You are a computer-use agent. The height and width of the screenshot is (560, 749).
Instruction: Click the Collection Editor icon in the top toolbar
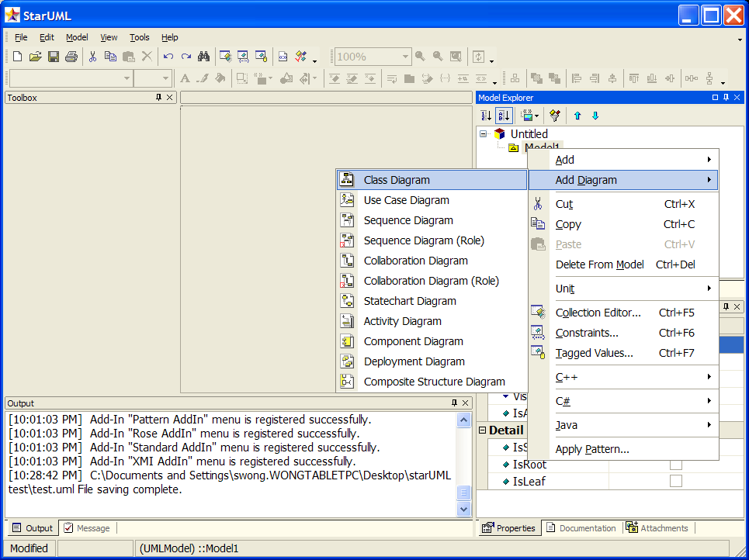(225, 57)
